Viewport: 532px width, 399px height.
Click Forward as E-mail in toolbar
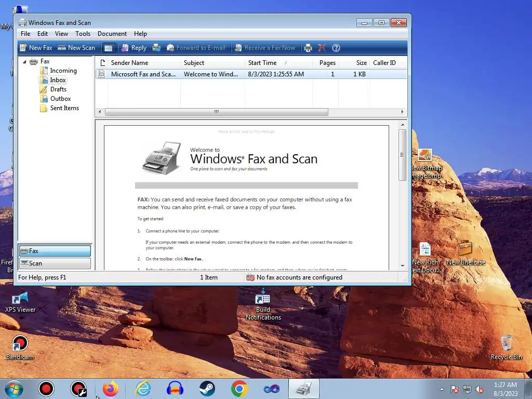click(x=196, y=48)
